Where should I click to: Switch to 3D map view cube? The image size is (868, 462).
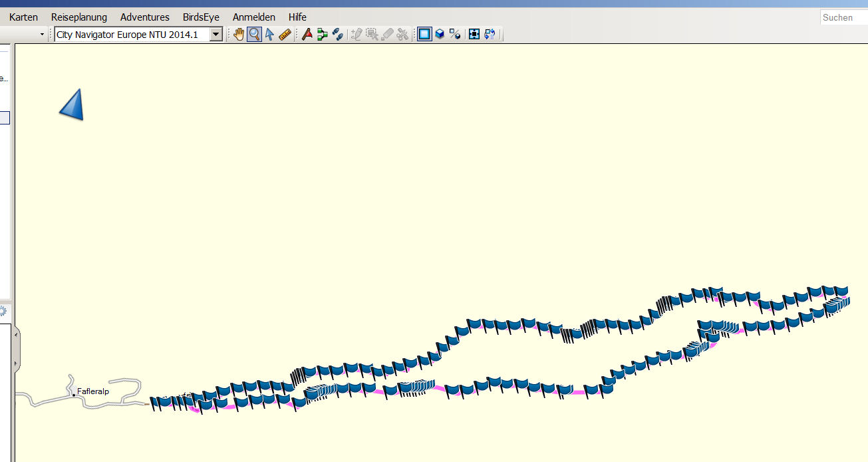coord(440,35)
